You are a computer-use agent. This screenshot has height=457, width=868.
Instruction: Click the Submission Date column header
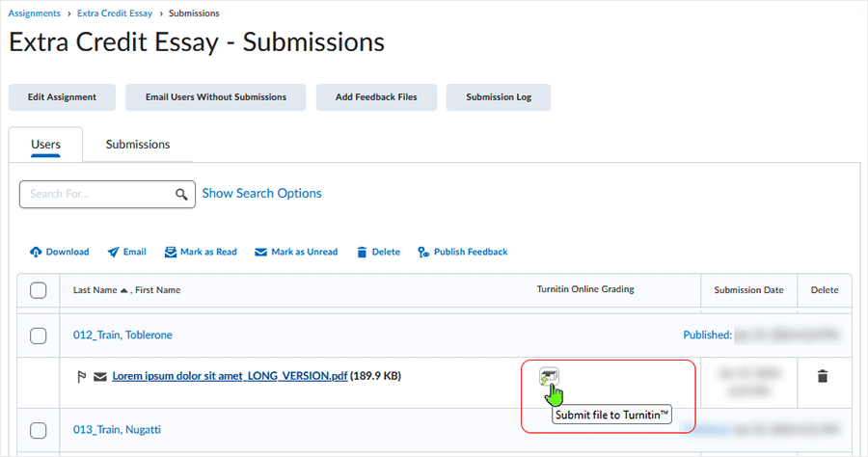point(749,290)
